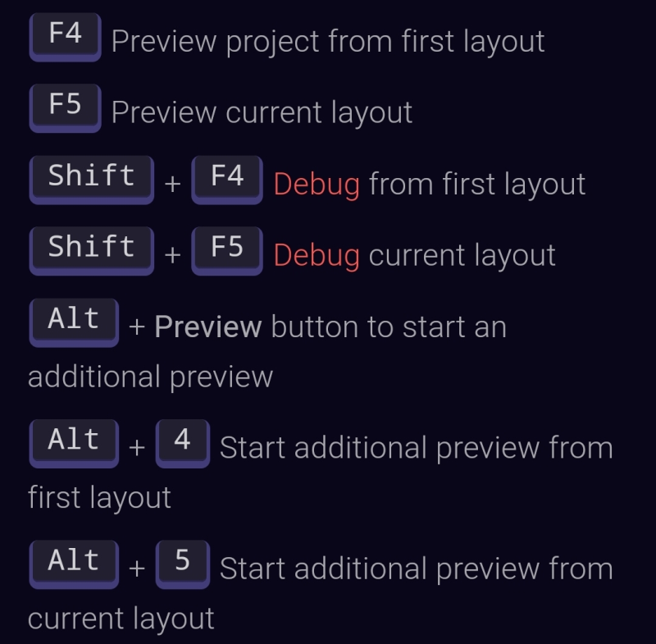
Task: Click the 4 key badge
Action: click(x=183, y=444)
